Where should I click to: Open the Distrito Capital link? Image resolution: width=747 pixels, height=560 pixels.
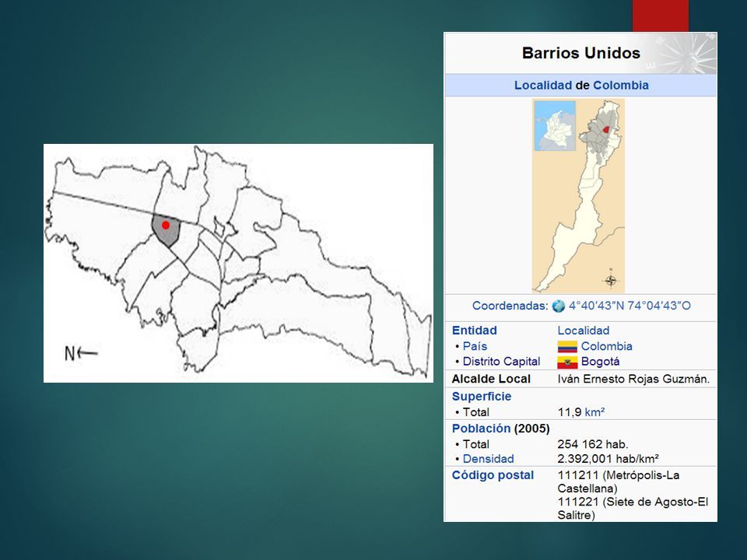(502, 362)
